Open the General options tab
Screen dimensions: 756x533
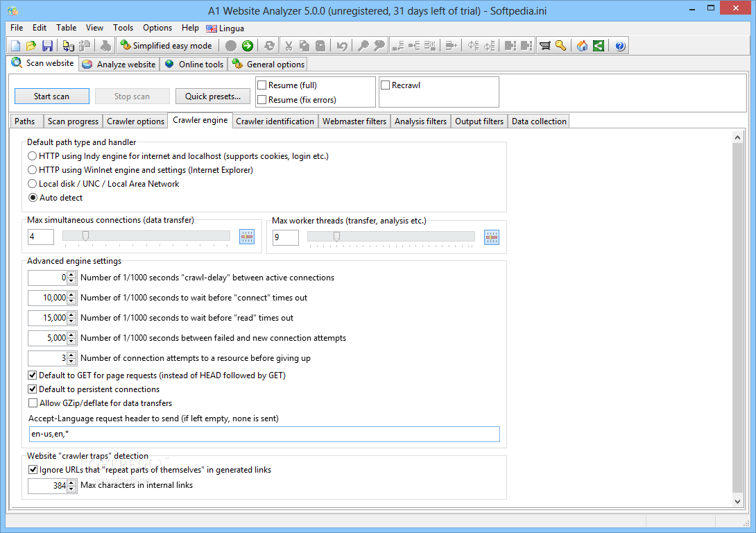268,64
